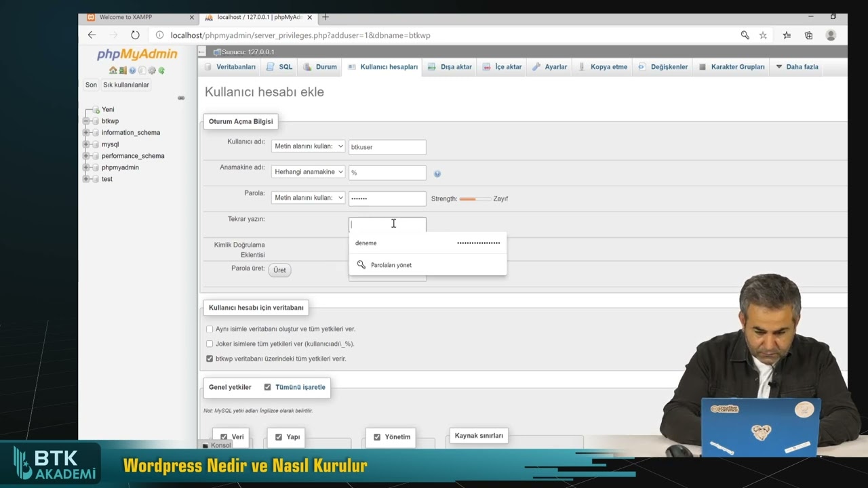This screenshot has height=488, width=868.
Task: Open the browser favorites list icon
Action: (x=787, y=35)
